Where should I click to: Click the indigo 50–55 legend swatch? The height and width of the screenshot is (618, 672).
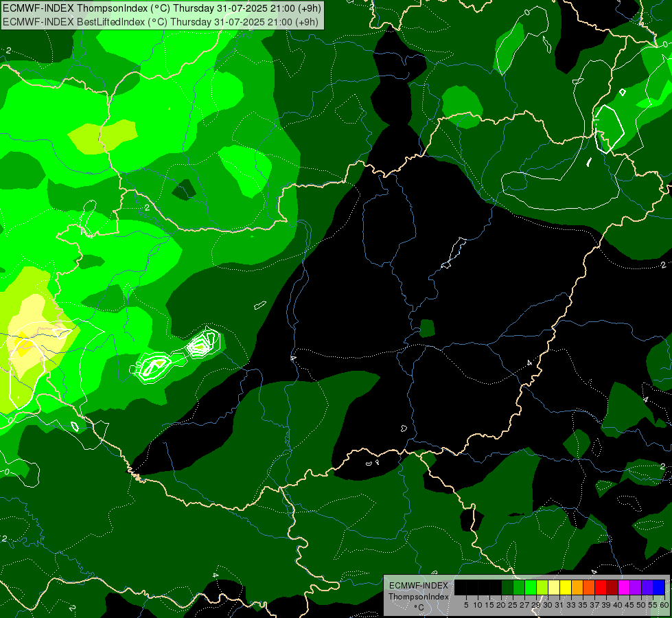coord(647,587)
